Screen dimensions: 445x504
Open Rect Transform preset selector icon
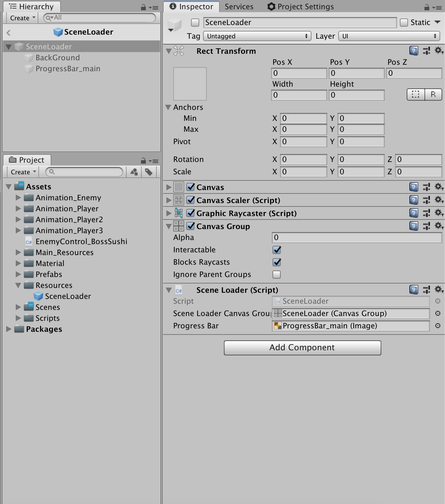pyautogui.click(x=426, y=51)
